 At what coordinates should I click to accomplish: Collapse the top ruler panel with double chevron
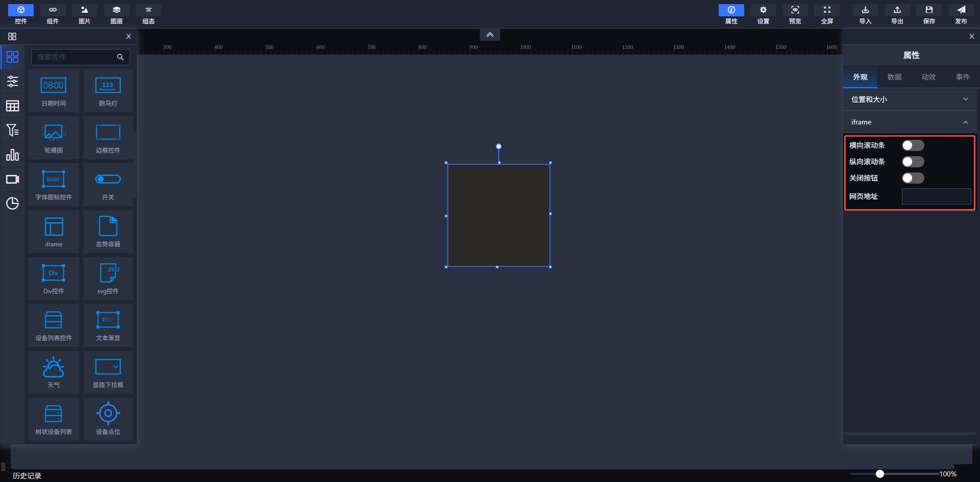489,35
